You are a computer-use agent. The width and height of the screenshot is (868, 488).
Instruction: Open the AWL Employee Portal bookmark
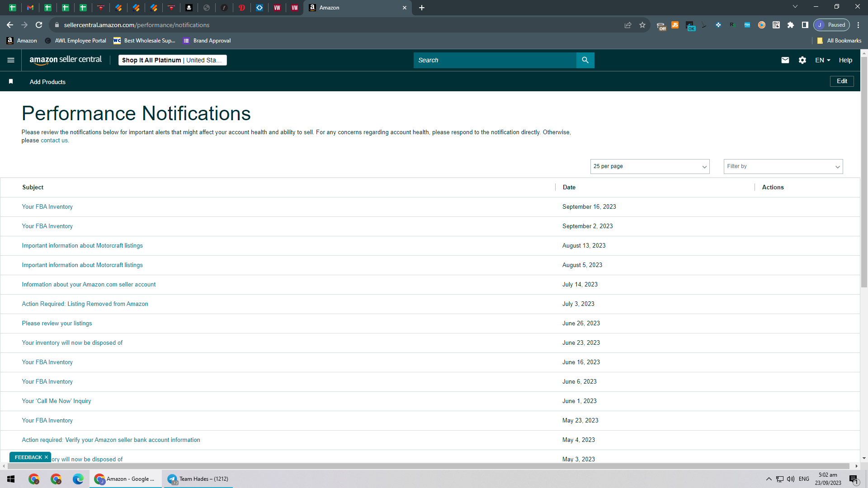tap(75, 41)
